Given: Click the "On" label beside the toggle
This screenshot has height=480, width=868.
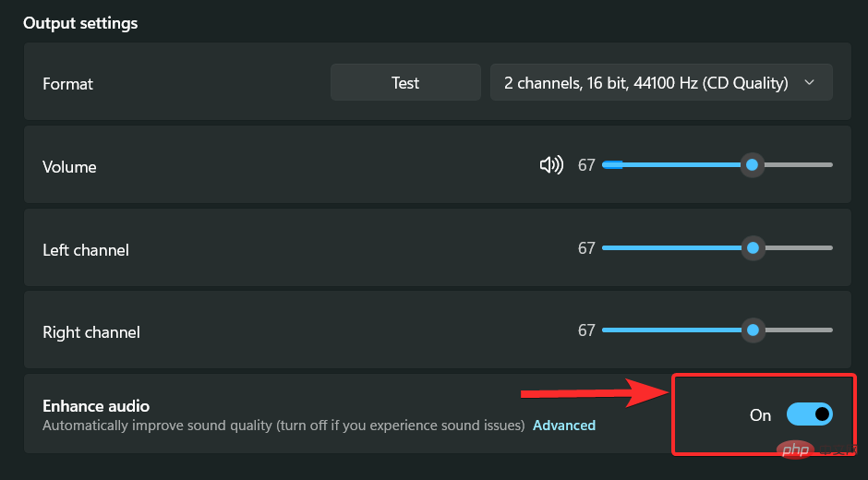Looking at the screenshot, I should tap(760, 415).
